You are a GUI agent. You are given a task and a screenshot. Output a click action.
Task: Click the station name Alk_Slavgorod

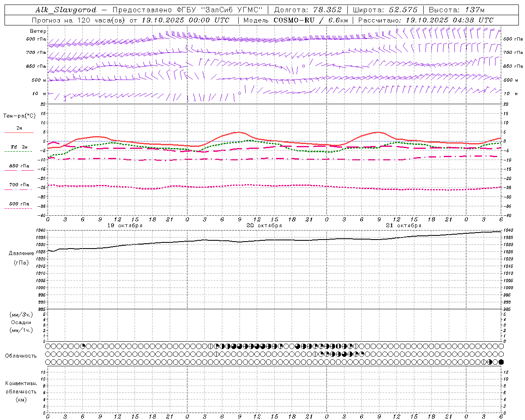[66, 10]
